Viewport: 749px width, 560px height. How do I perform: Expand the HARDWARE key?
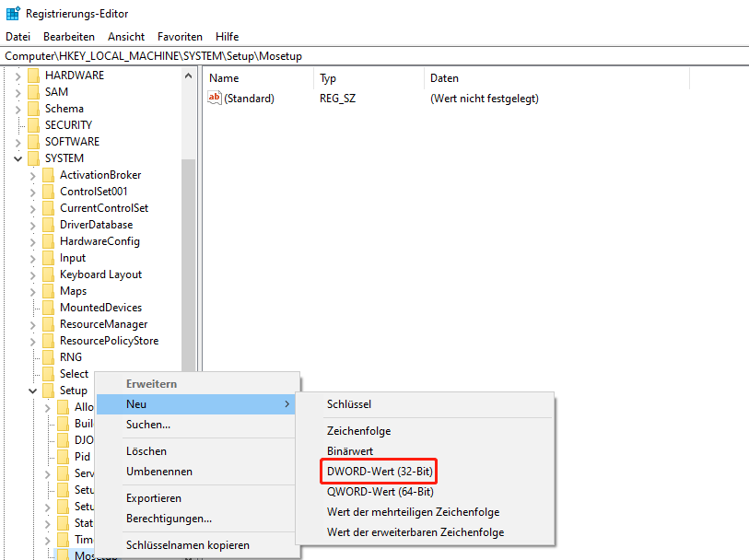click(18, 76)
